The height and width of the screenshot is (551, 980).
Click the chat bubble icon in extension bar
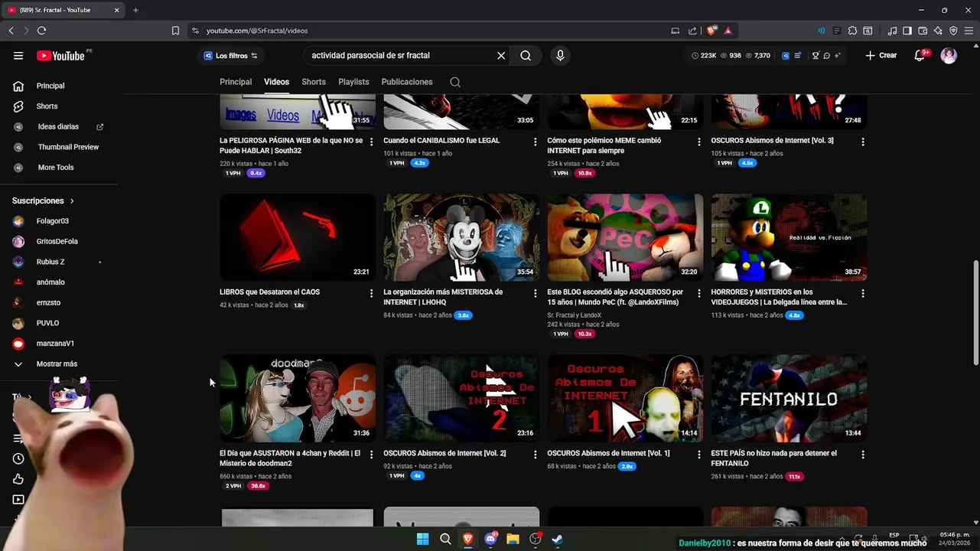826,55
